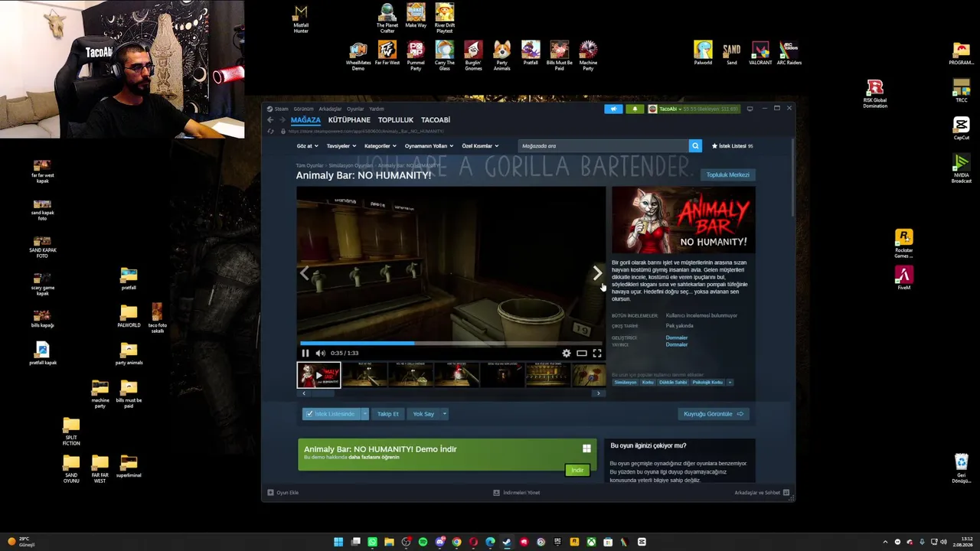Open the video player settings gear
Viewport: 980px width, 551px height.
pos(567,353)
